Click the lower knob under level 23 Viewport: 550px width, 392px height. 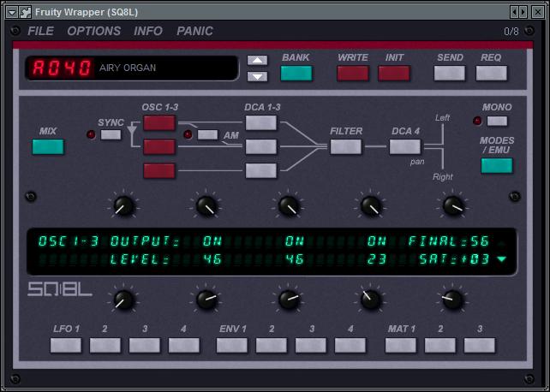pyautogui.click(x=371, y=300)
